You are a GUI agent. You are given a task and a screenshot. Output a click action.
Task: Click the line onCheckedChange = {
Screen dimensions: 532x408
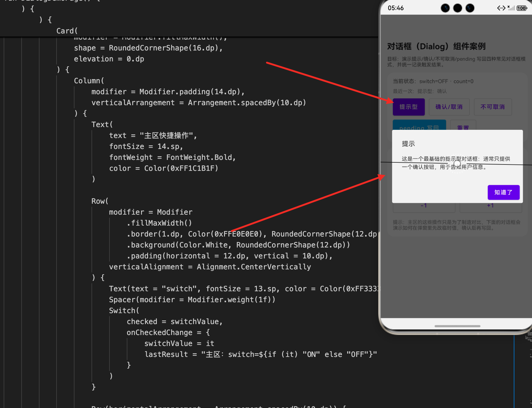[x=168, y=333]
